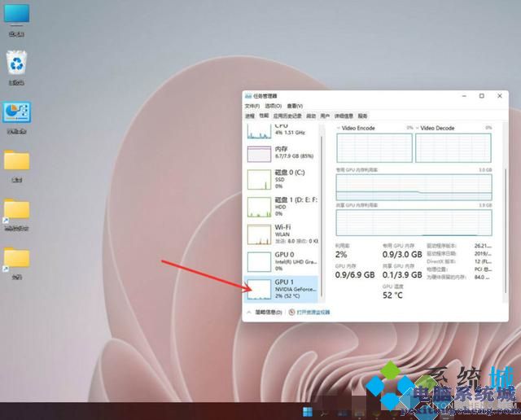Click the 52 °C GPU temperature value
The image size is (521, 420).
pyautogui.click(x=392, y=295)
